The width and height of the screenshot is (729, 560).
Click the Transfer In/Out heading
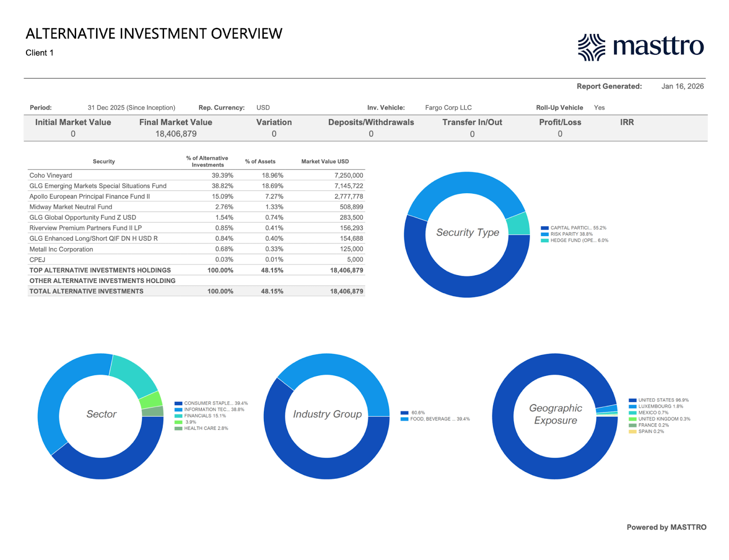click(472, 122)
